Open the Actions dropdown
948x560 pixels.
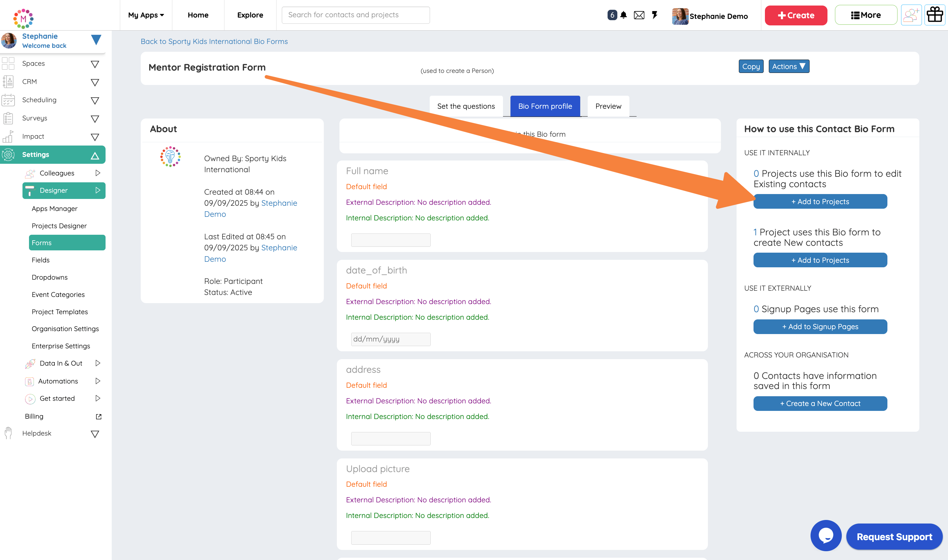tap(788, 66)
